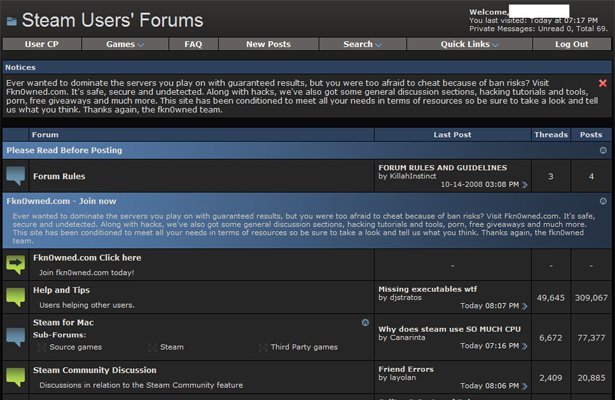Open the Search dropdown in navbar
The width and height of the screenshot is (615, 400).
point(361,44)
